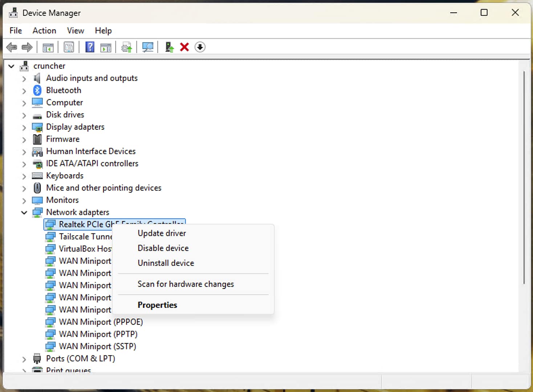533x392 pixels.
Task: Open the Help icon in the toolbar
Action: point(90,47)
